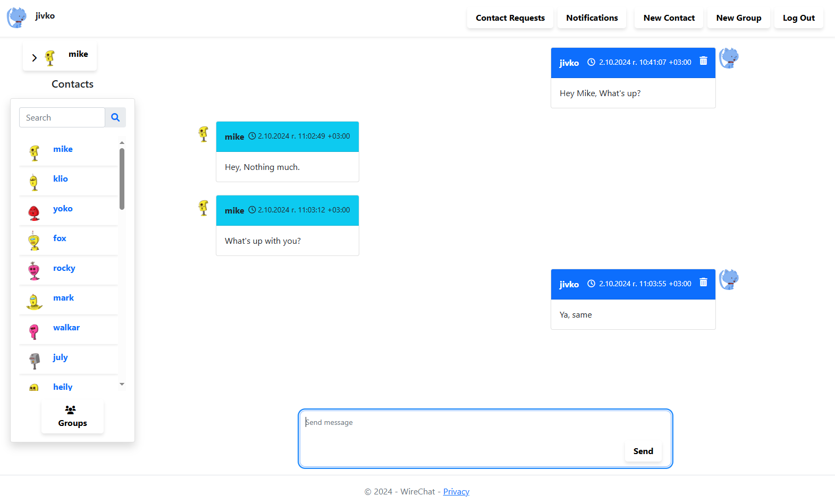The height and width of the screenshot is (504, 835).
Task: Click the Send button
Action: tap(643, 451)
